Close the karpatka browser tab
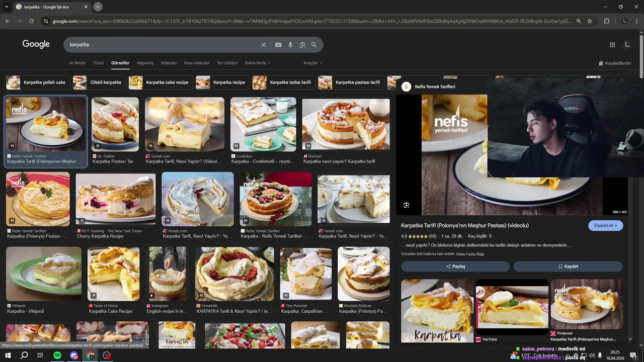This screenshot has width=644, height=362. 86,7
